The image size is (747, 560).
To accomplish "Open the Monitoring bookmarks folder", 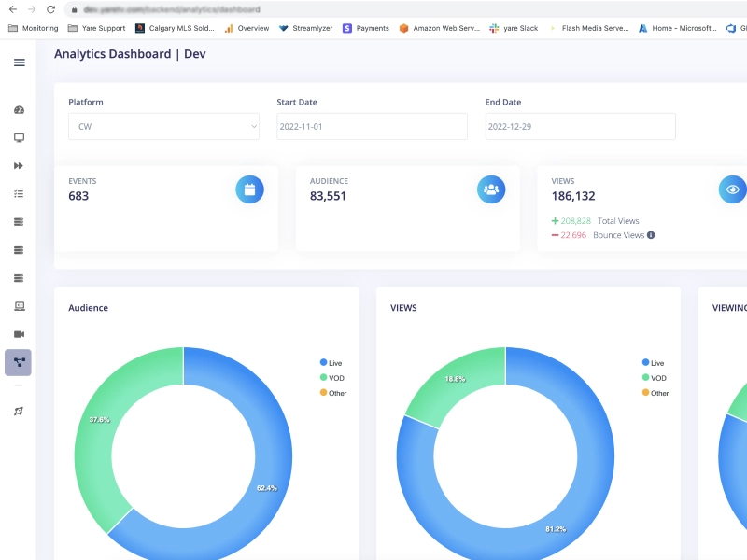I will [x=34, y=28].
